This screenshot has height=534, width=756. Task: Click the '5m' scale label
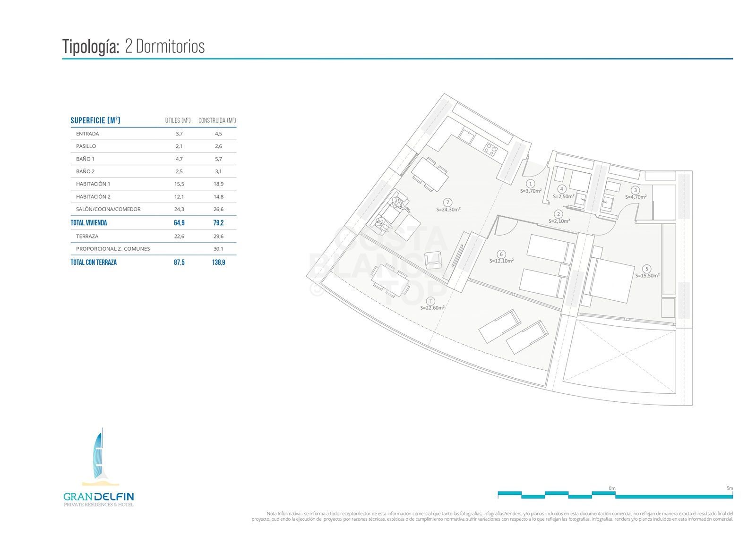(x=730, y=488)
